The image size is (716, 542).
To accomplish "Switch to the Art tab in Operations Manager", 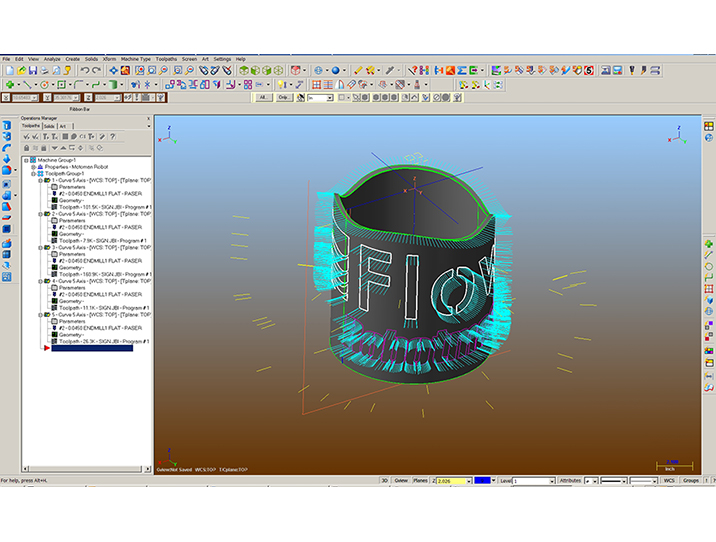I will (x=63, y=126).
